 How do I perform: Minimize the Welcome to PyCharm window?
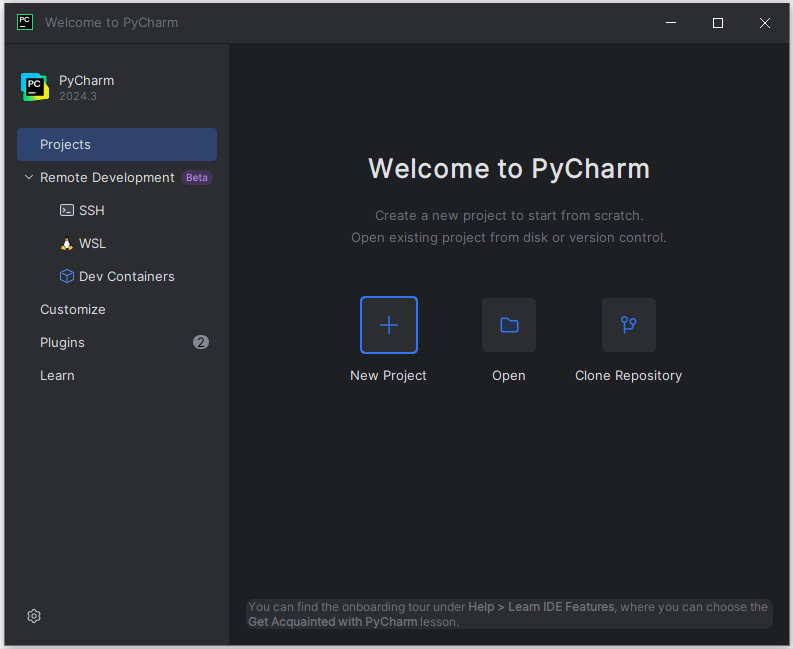pyautogui.click(x=671, y=23)
